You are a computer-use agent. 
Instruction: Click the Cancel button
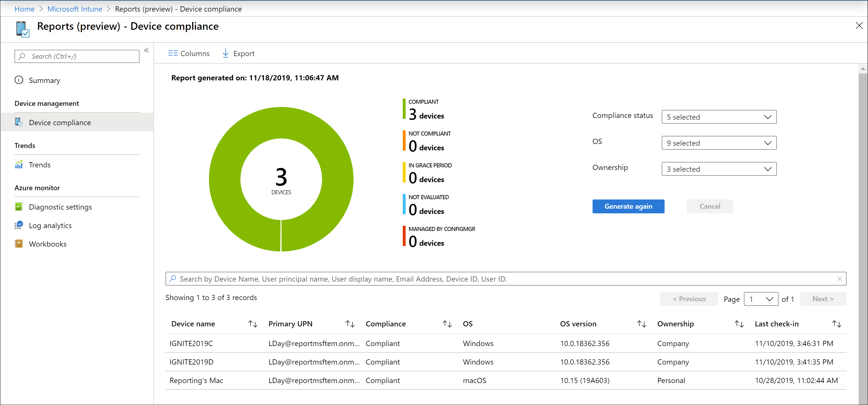tap(709, 206)
